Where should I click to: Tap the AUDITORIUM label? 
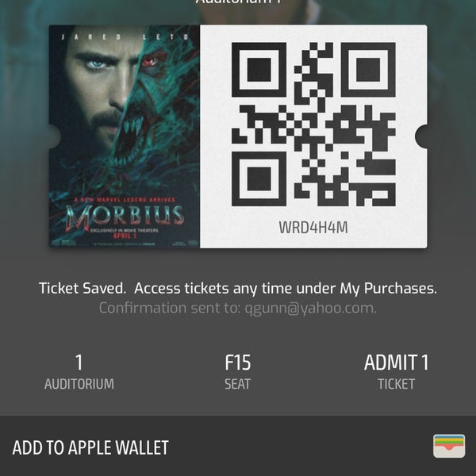(x=79, y=384)
